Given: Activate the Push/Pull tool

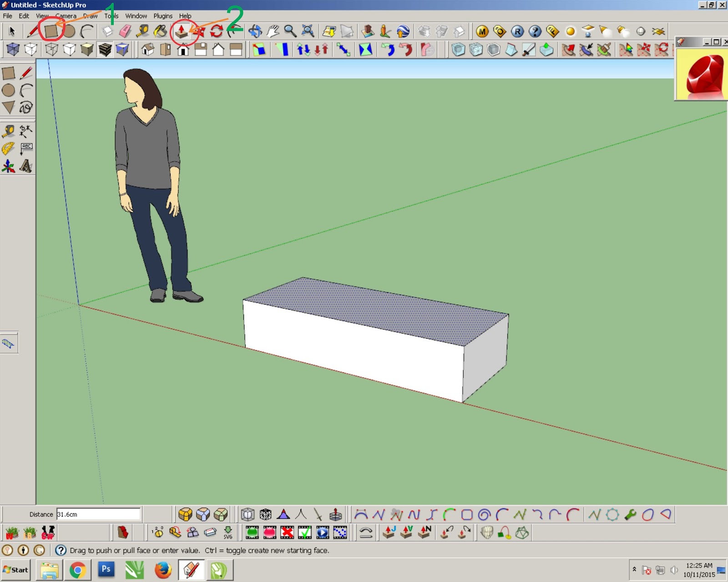Looking at the screenshot, I should click(181, 31).
